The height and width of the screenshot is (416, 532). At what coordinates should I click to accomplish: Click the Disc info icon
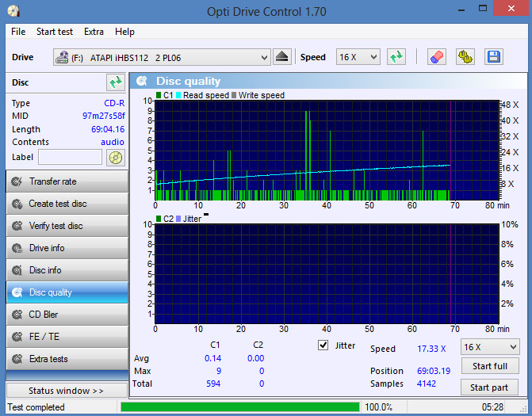coord(17,270)
